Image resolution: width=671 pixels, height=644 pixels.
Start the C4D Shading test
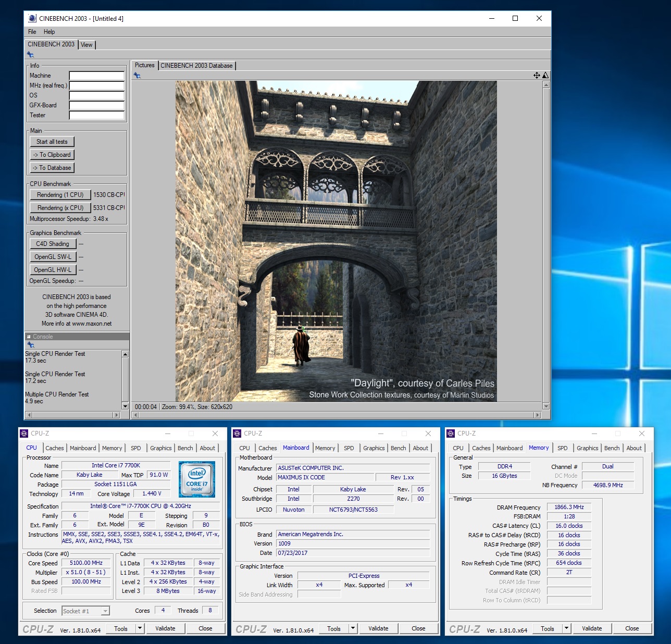(53, 244)
